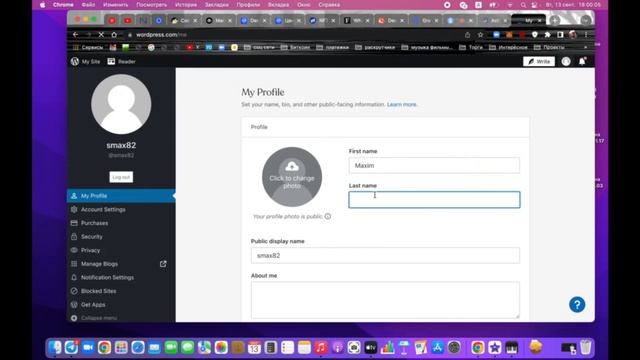Open the Learn more link
The image size is (640, 360).
tap(402, 104)
